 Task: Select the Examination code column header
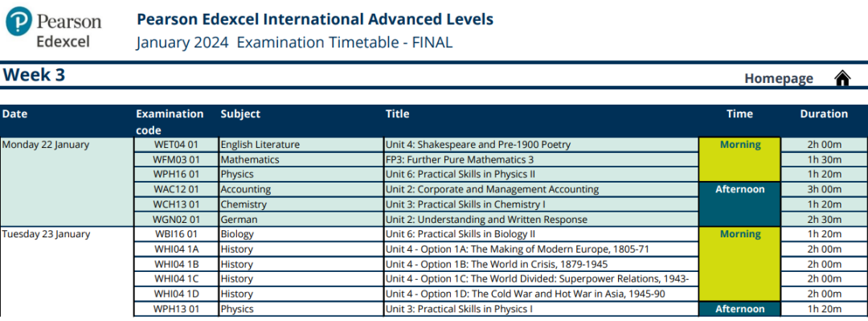[170, 122]
